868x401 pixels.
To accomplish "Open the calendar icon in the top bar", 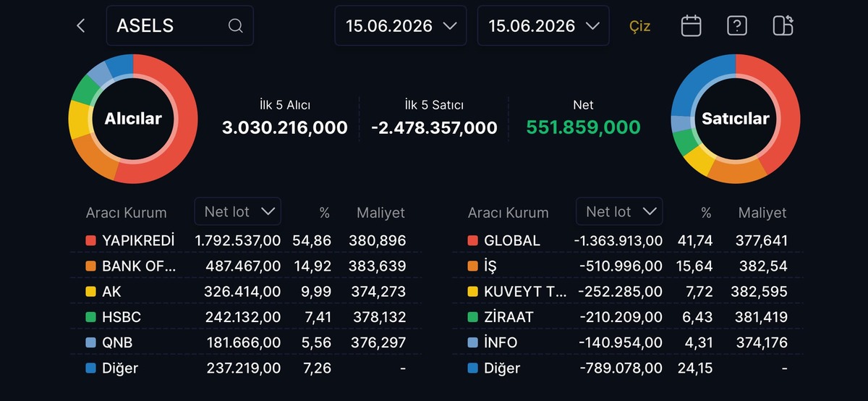I will coord(692,26).
